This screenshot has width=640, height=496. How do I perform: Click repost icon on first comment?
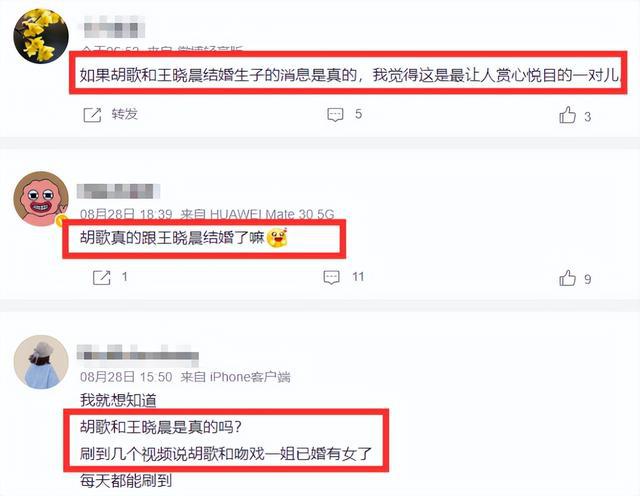click(92, 115)
